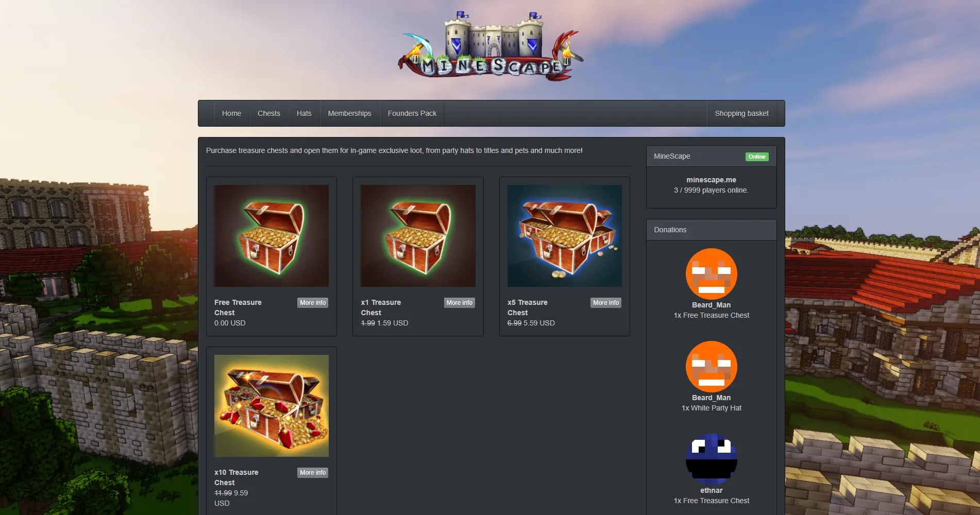Open the Hats category
The width and height of the screenshot is (980, 515).
[x=304, y=113]
